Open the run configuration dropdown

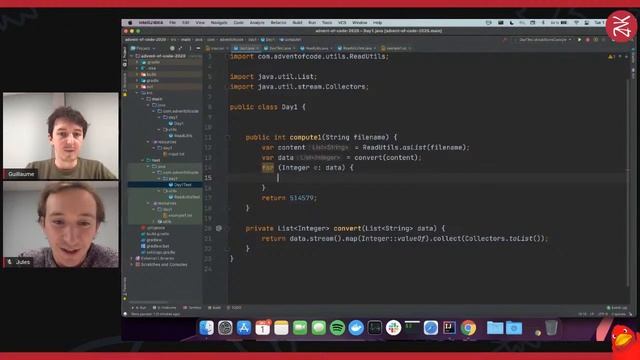click(545, 40)
